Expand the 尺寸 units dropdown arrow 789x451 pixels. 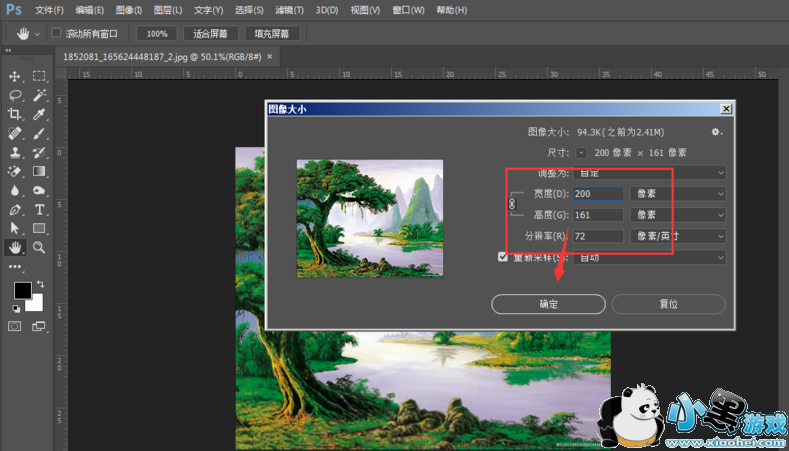tap(581, 153)
